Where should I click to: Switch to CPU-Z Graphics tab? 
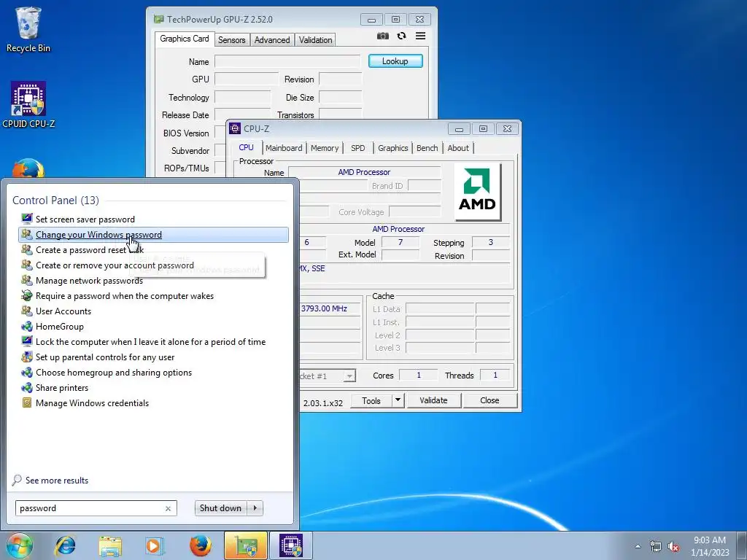(x=392, y=148)
